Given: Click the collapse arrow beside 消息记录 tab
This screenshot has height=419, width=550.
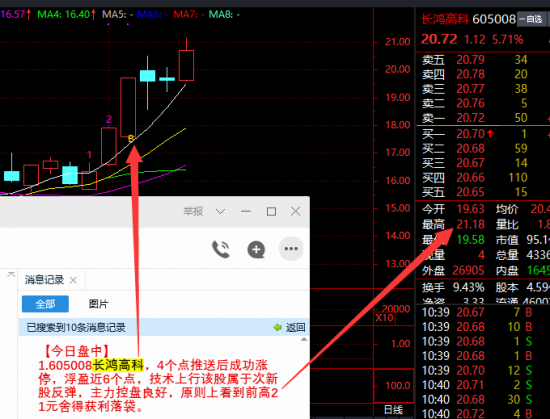Looking at the screenshot, I should point(11,274).
